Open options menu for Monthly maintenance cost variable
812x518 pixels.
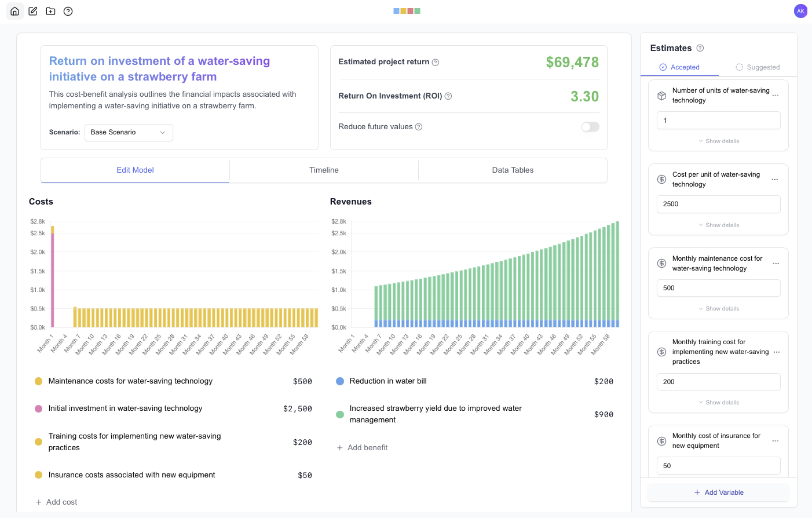click(x=776, y=264)
